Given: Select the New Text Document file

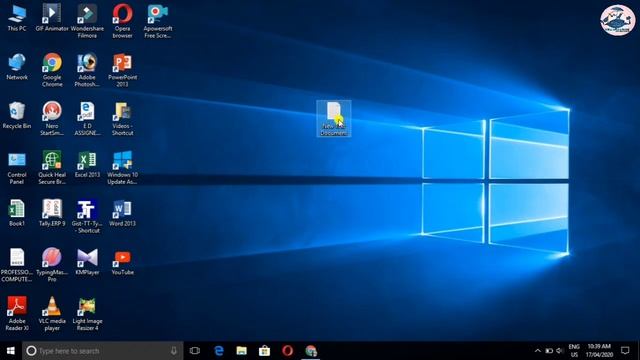Looking at the screenshot, I should [333, 118].
